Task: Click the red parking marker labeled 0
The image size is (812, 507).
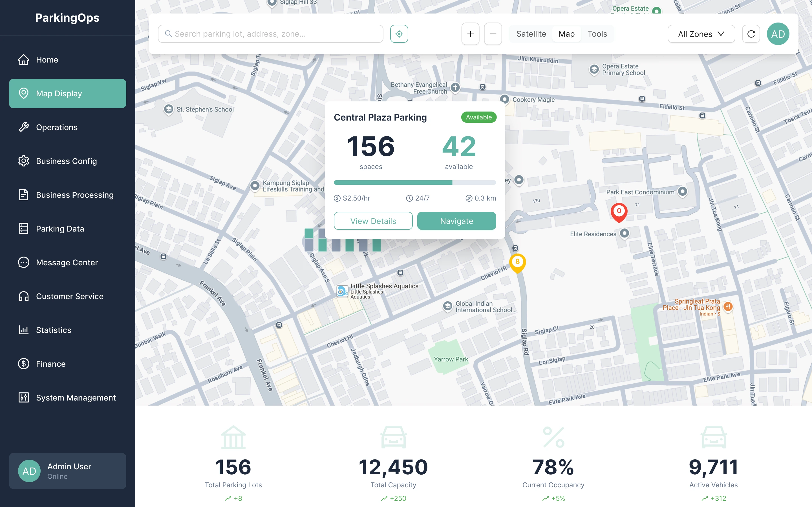Action: click(x=619, y=212)
